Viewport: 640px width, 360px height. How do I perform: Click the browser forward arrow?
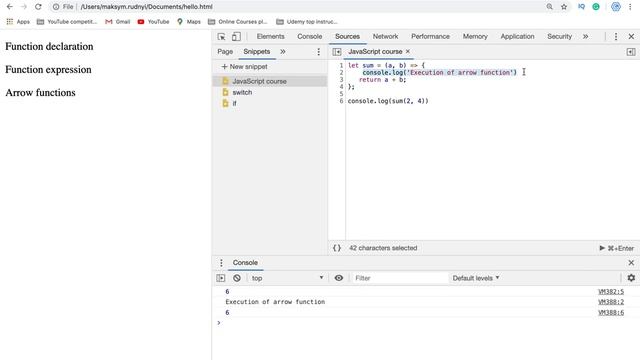coord(24,7)
